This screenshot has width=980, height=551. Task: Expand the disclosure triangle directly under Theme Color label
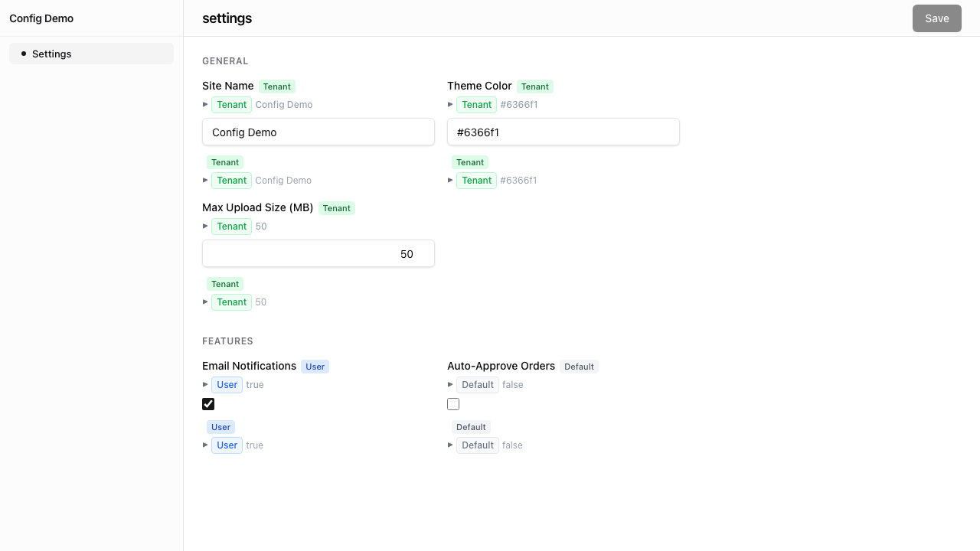pos(450,104)
